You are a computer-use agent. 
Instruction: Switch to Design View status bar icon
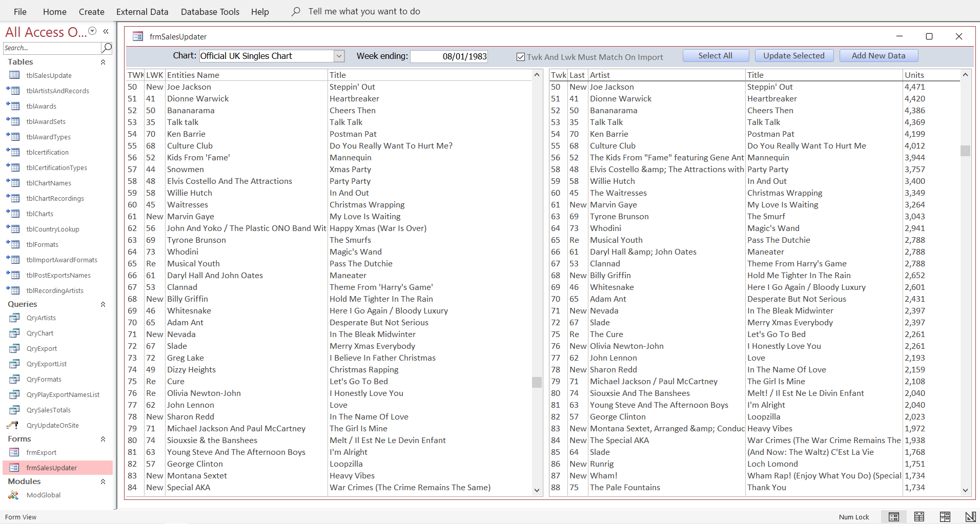click(x=970, y=517)
